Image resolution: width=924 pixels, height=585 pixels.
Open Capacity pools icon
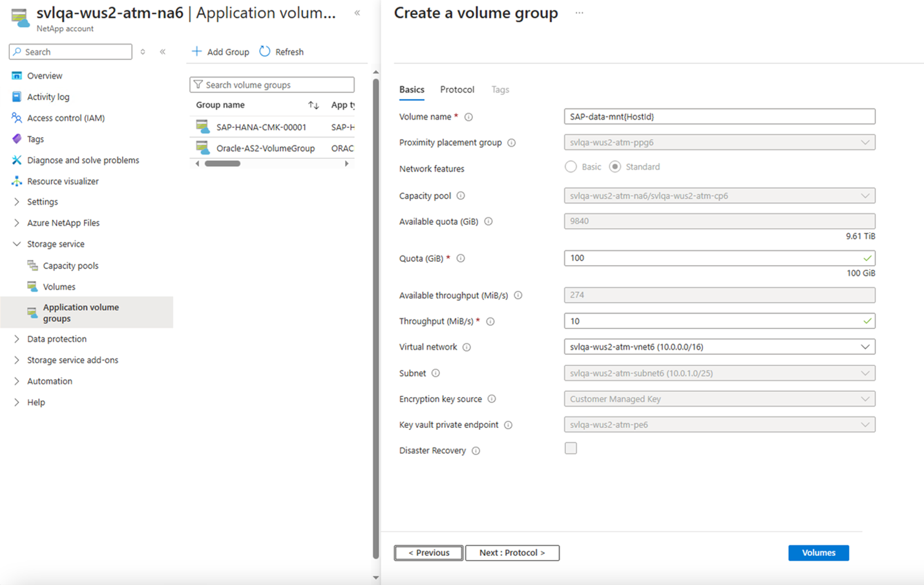pyautogui.click(x=32, y=266)
